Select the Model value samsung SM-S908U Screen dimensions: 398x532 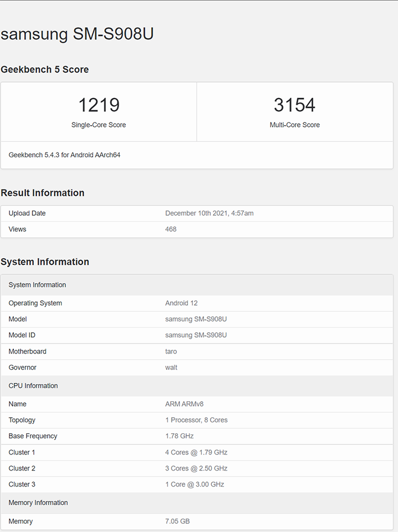[x=196, y=319]
